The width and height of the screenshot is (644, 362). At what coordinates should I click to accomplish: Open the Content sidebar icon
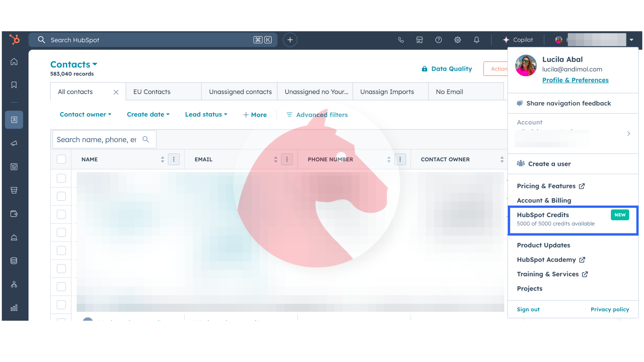[x=14, y=167]
